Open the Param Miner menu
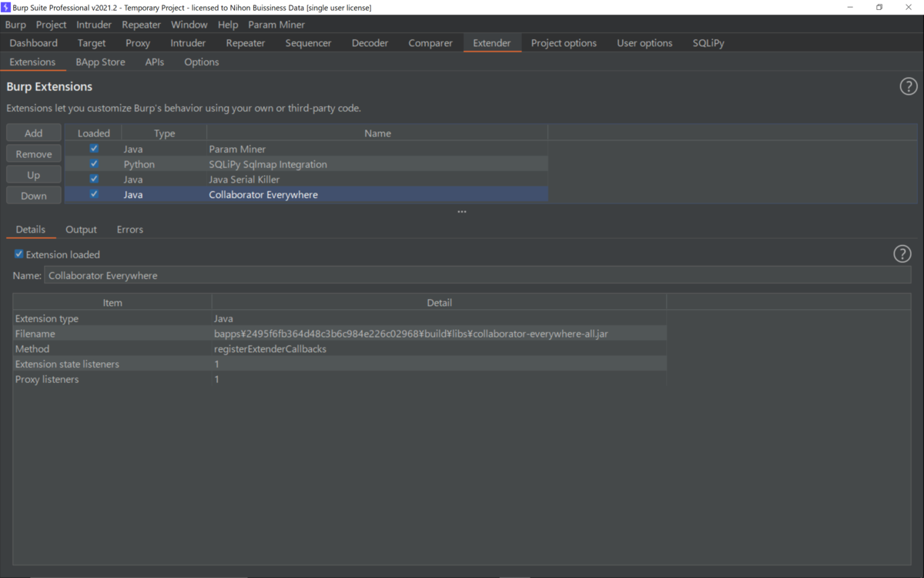Image resolution: width=924 pixels, height=578 pixels. 276,25
